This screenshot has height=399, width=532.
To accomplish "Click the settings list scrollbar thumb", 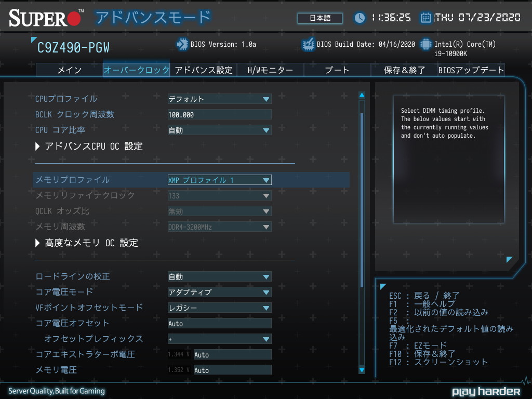I will tap(362, 200).
